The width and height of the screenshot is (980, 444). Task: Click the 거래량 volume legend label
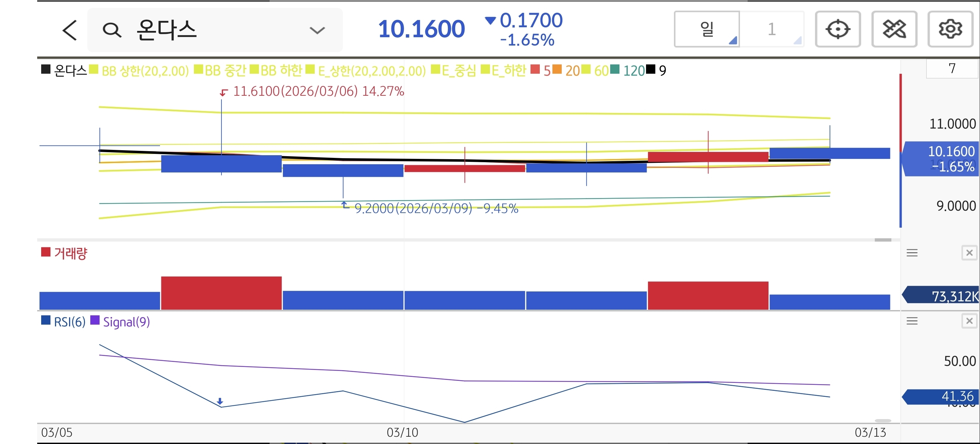70,253
